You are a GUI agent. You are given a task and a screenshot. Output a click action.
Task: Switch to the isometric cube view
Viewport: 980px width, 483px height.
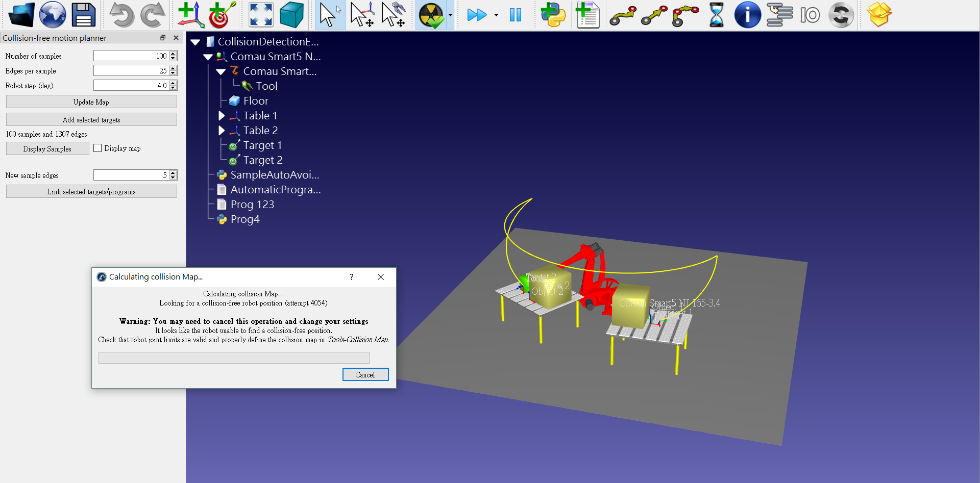tap(292, 15)
